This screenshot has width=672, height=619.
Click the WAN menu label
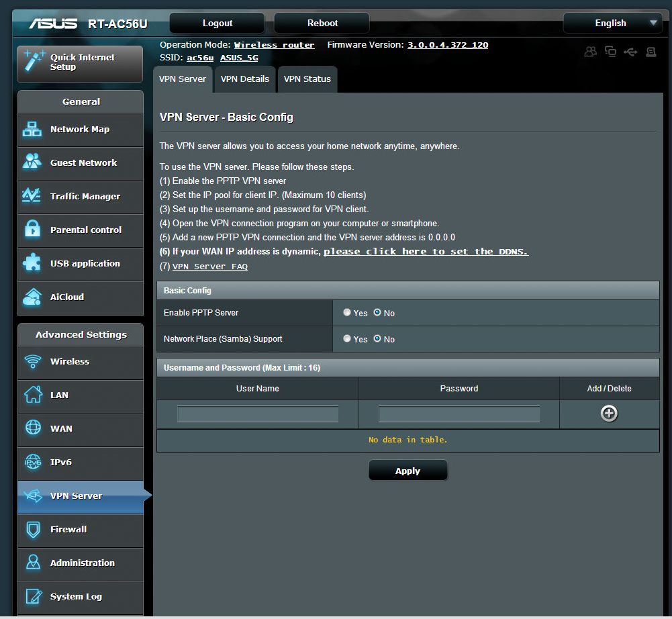[61, 428]
